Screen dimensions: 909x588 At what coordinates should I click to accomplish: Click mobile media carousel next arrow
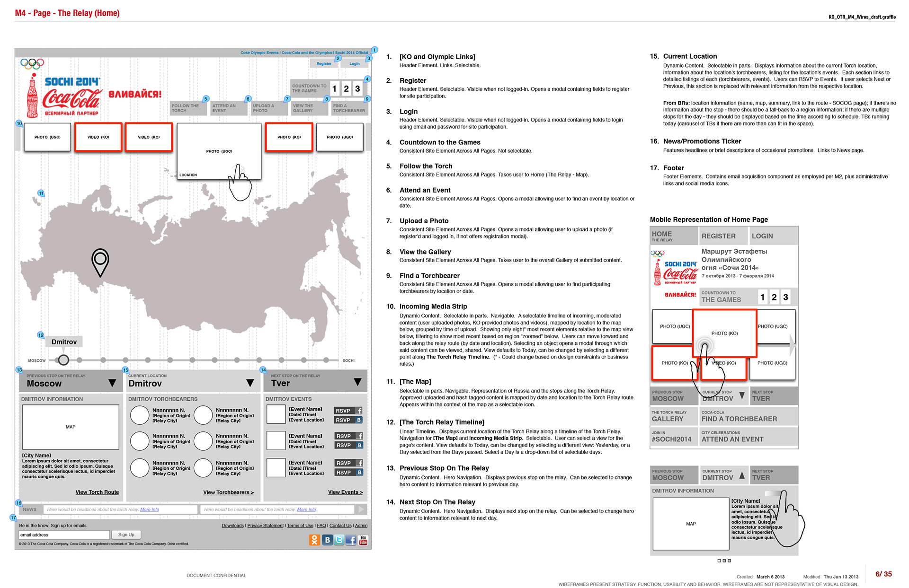pos(792,345)
